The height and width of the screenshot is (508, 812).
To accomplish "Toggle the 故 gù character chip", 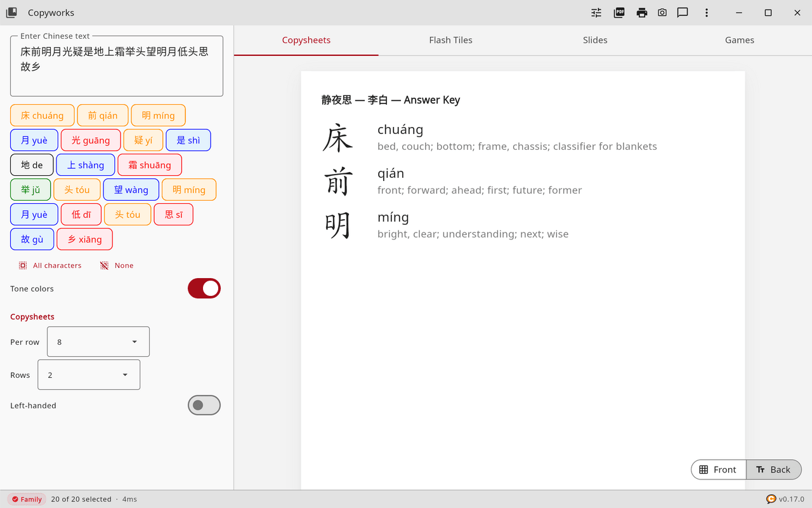I will coord(32,239).
